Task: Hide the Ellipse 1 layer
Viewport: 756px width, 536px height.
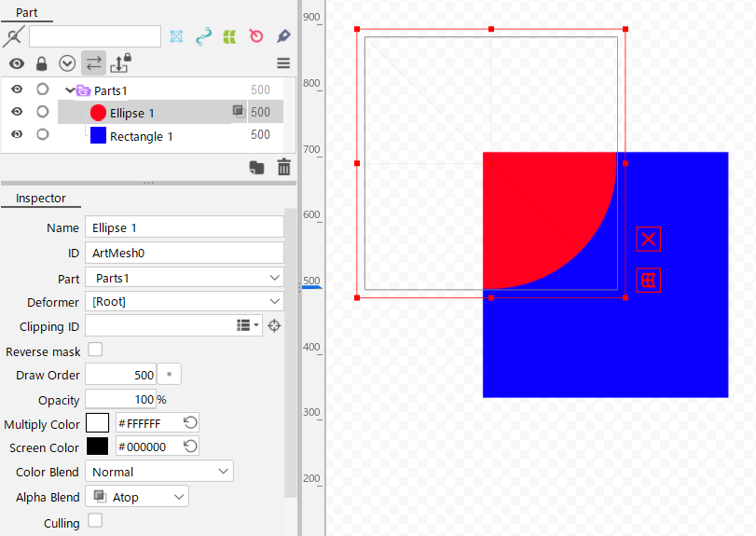Action: pyautogui.click(x=17, y=112)
